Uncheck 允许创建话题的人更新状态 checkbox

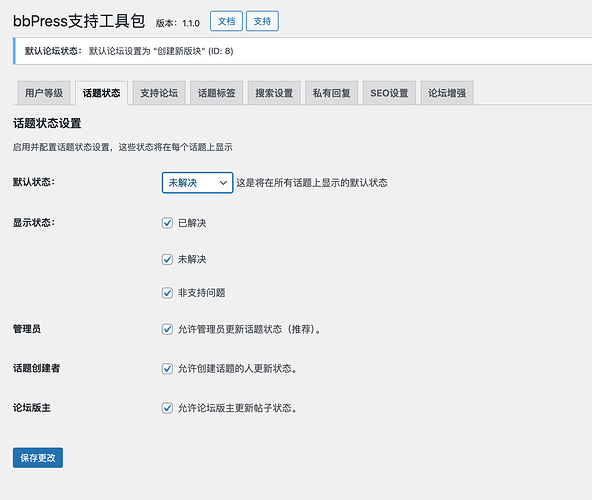167,369
